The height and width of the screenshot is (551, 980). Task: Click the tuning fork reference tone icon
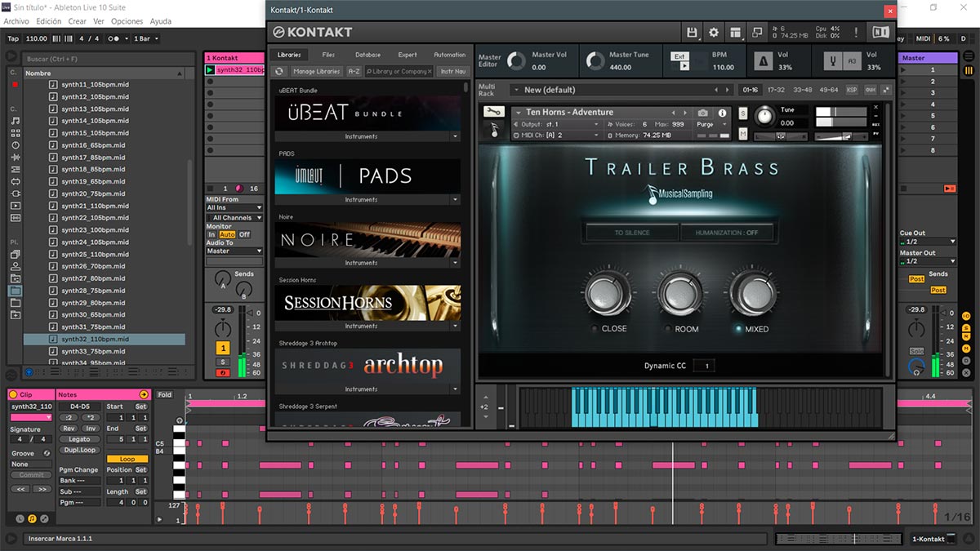pyautogui.click(x=834, y=61)
